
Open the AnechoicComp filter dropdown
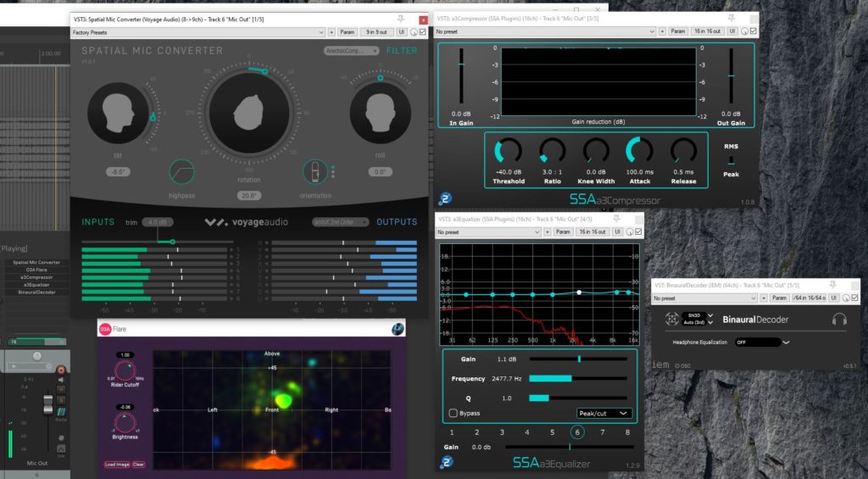coord(351,51)
